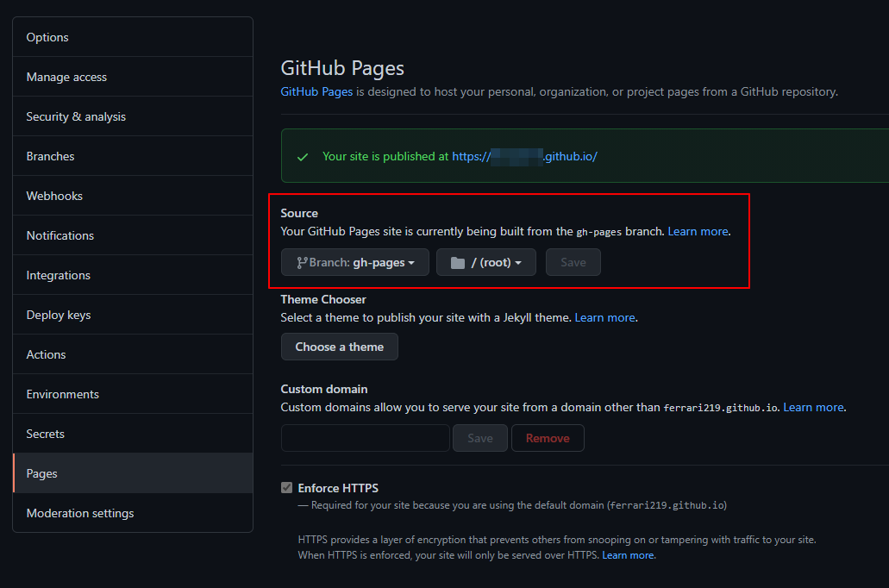Focus the custom domain input field

coord(365,438)
